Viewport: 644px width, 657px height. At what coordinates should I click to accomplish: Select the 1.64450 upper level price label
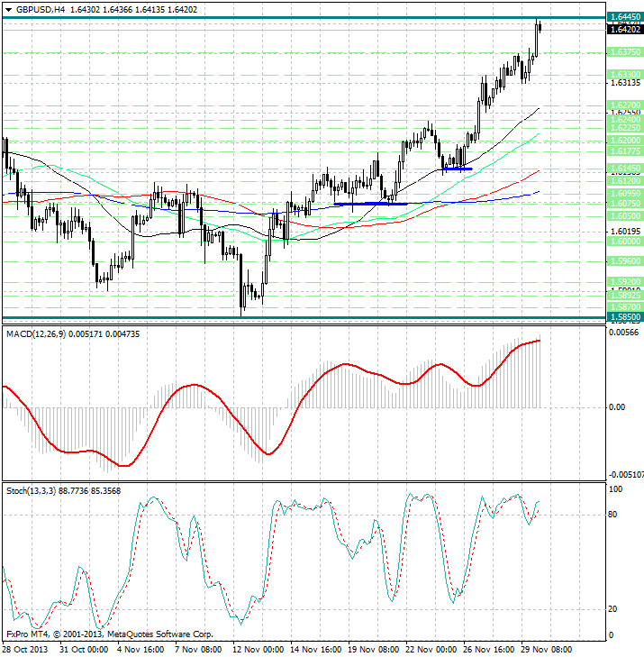(x=625, y=17)
